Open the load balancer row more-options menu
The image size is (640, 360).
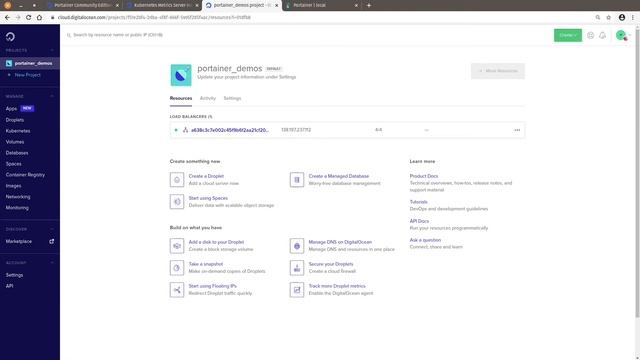coord(517,130)
